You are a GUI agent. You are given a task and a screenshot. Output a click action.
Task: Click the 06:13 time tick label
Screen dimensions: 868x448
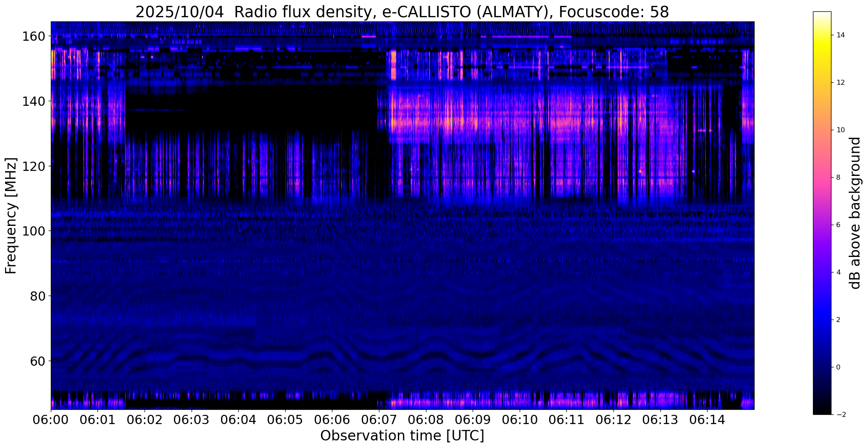coord(660,419)
